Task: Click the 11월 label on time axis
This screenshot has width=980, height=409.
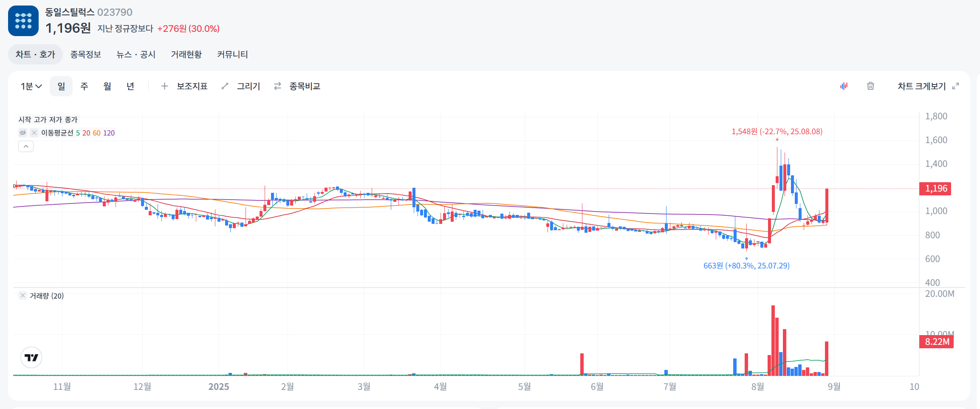Action: [62, 386]
